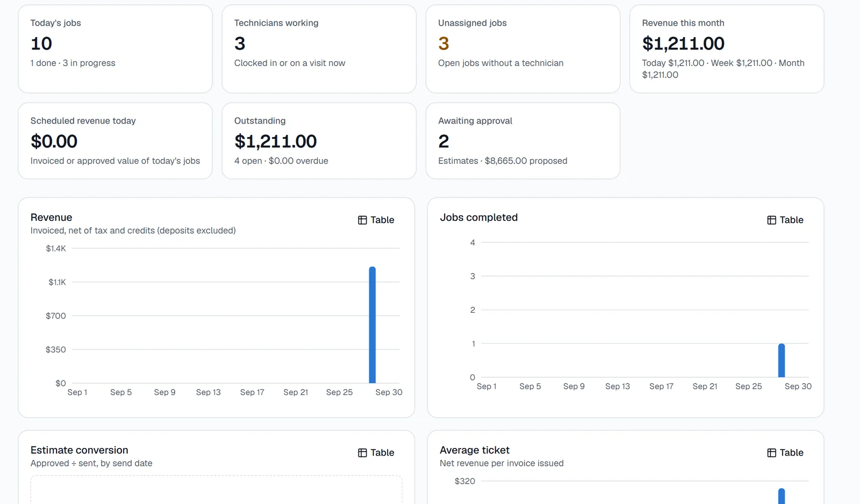Open the Awaiting approval card

(523, 141)
